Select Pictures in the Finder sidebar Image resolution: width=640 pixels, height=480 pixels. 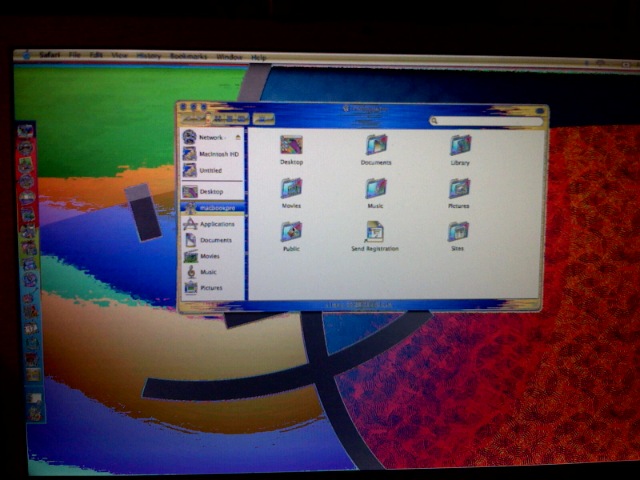tap(211, 288)
